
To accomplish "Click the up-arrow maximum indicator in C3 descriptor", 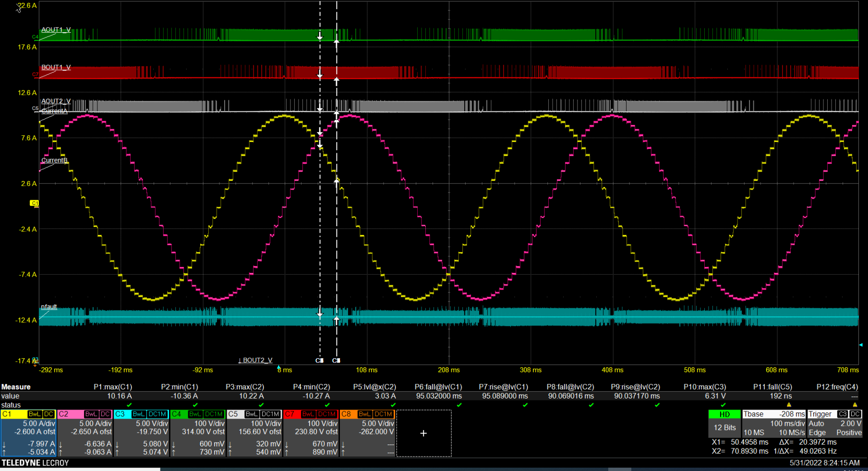I will tap(117, 452).
